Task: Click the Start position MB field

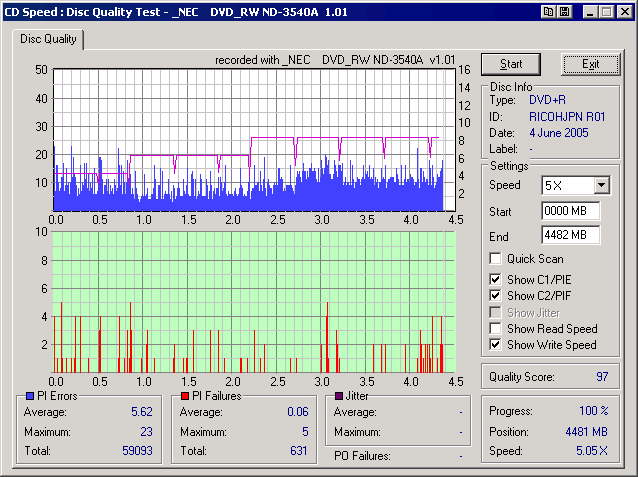Action: (x=570, y=211)
